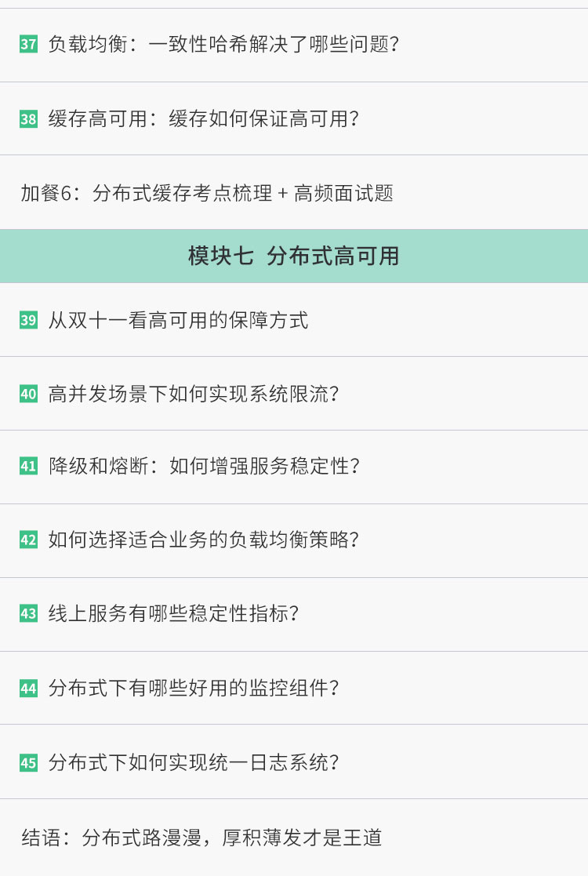The width and height of the screenshot is (588, 876).
Task: Open lesson 降级和熔断：如何增强服务稳定性
Action: [x=294, y=467]
